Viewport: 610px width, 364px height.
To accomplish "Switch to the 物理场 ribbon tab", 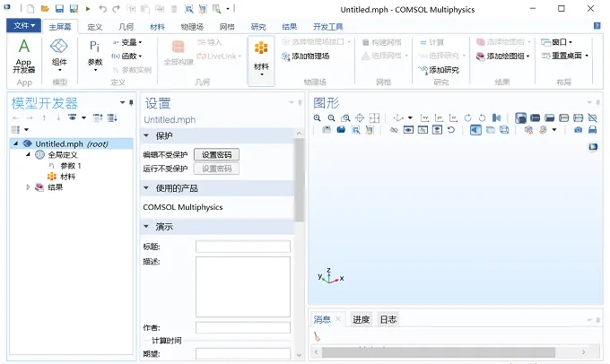I will click(x=192, y=27).
